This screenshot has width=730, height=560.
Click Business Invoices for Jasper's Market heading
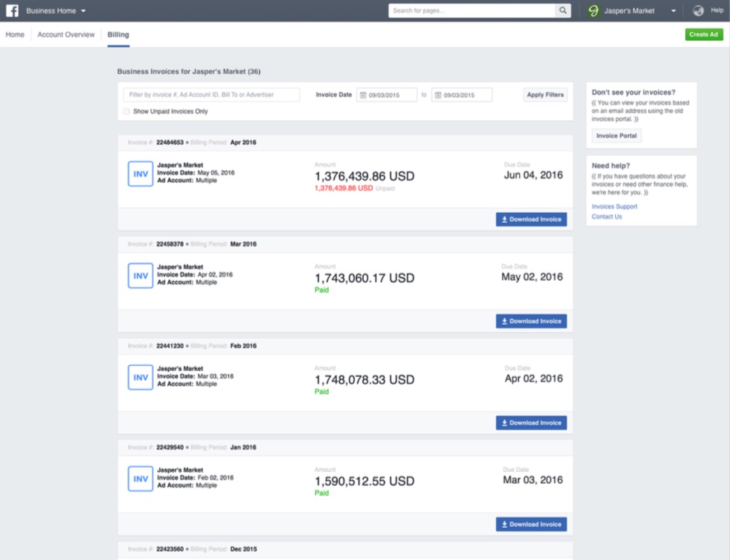click(188, 71)
